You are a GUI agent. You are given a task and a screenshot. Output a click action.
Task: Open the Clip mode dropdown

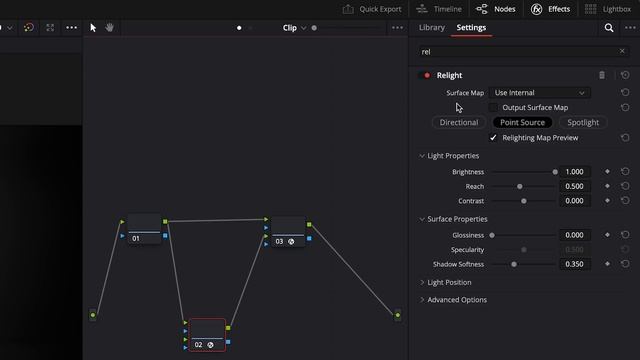pyautogui.click(x=294, y=28)
